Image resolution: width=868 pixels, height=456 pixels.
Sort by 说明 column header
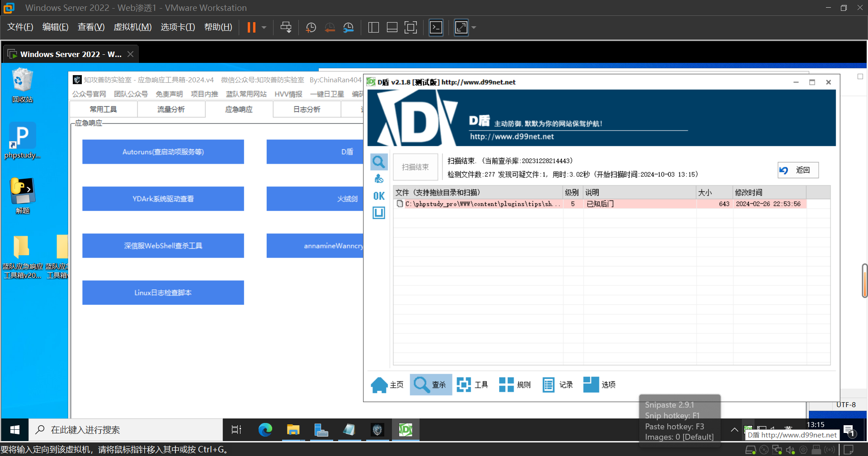click(639, 192)
